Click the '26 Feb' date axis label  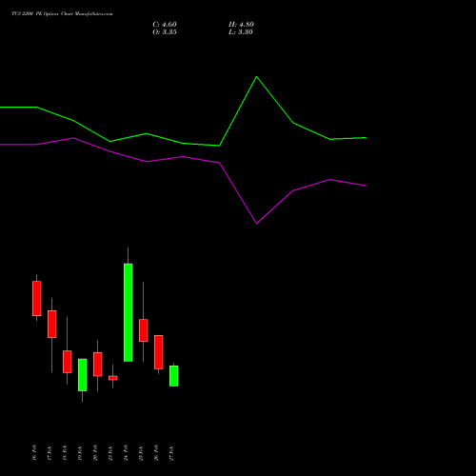pos(156,453)
